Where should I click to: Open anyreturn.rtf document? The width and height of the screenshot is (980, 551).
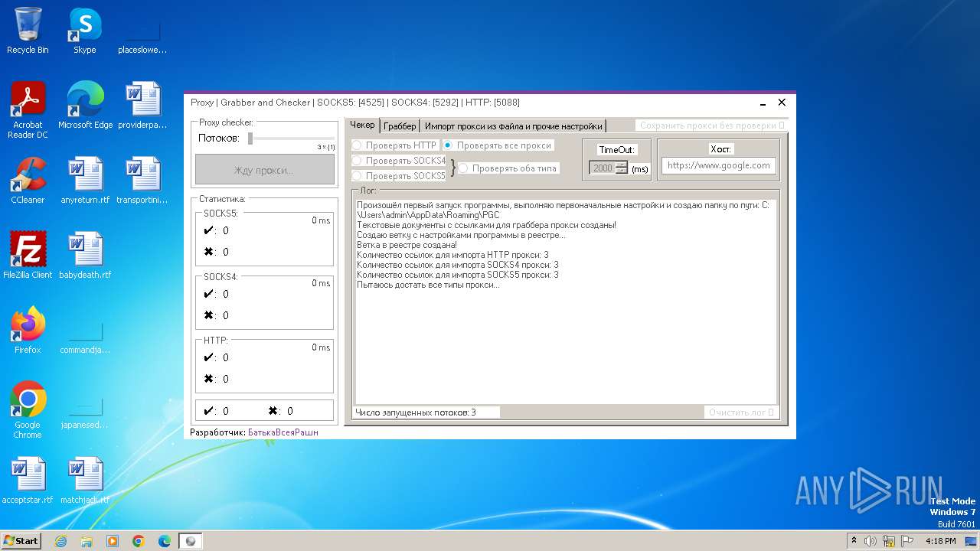click(85, 180)
